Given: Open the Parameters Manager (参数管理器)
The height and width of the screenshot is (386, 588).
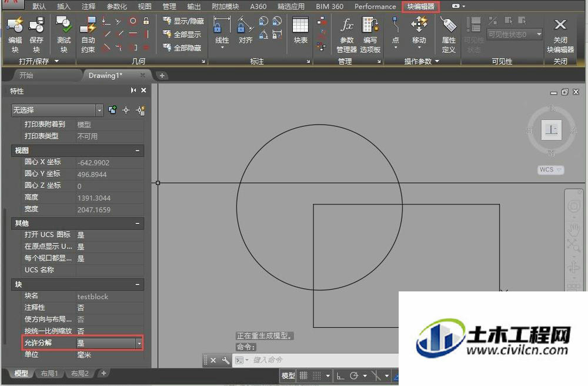Looking at the screenshot, I should tap(347, 35).
